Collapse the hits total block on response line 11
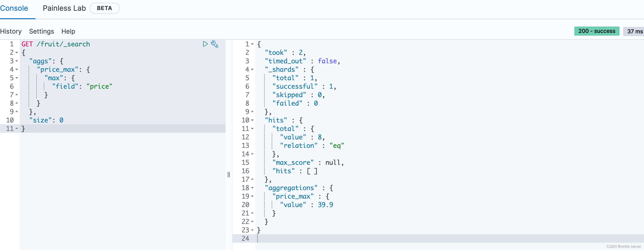This screenshot has width=644, height=250. 253,129
